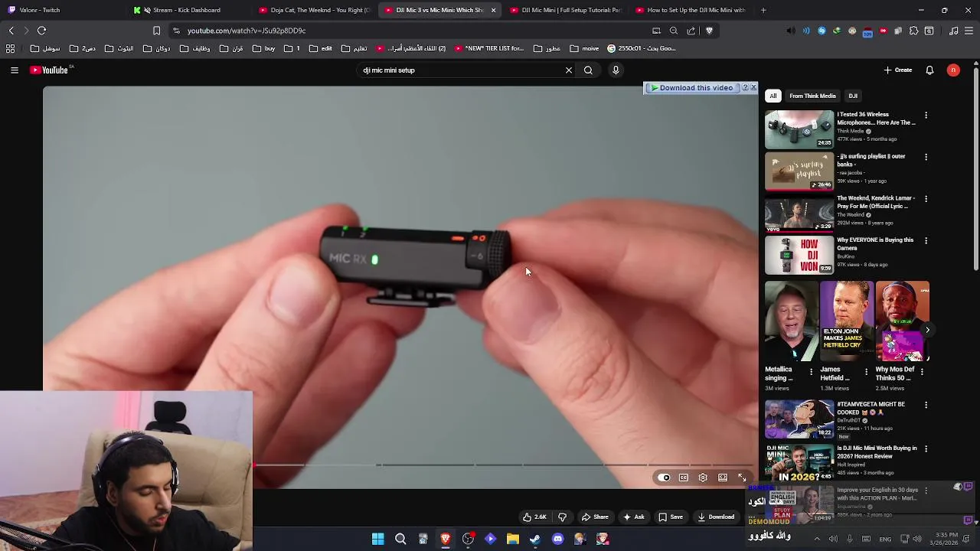Enter fullscreen on the video player

pos(742,478)
